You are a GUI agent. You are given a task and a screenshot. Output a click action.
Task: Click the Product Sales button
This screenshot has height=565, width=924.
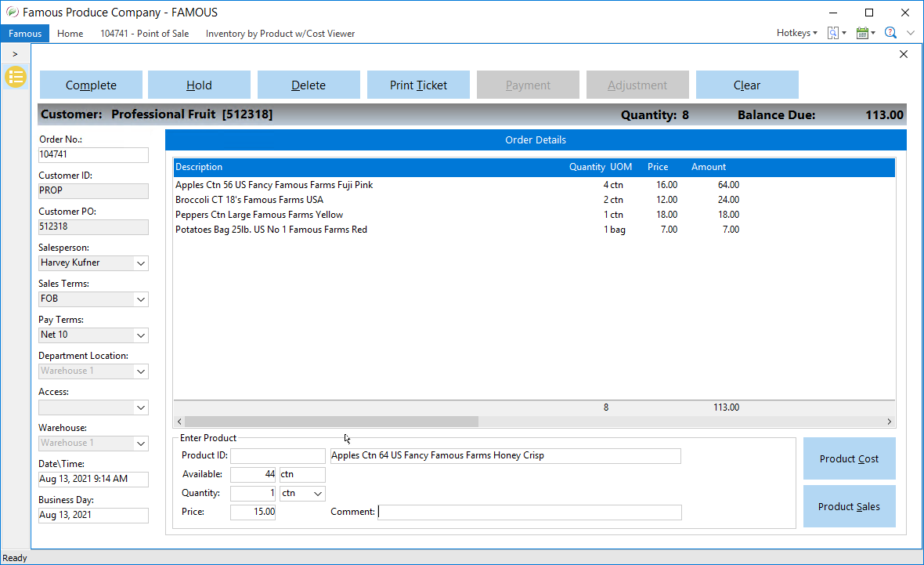[849, 506]
